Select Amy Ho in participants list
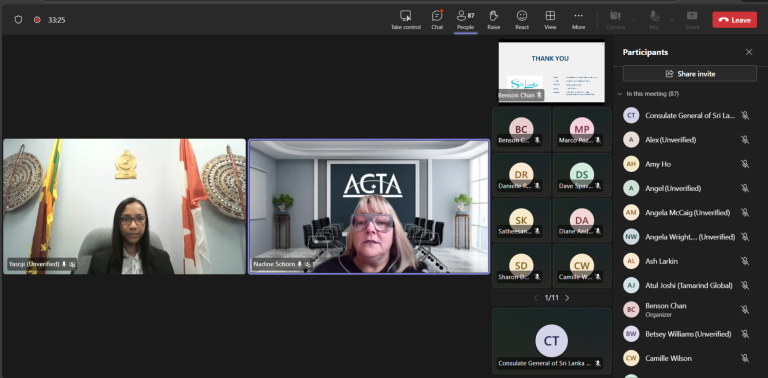The image size is (768, 378). [x=690, y=164]
